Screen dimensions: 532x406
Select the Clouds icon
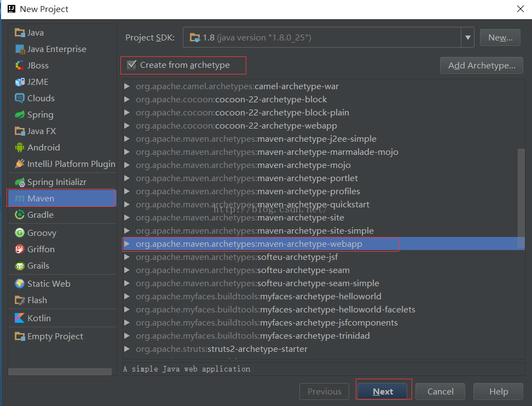[20, 98]
